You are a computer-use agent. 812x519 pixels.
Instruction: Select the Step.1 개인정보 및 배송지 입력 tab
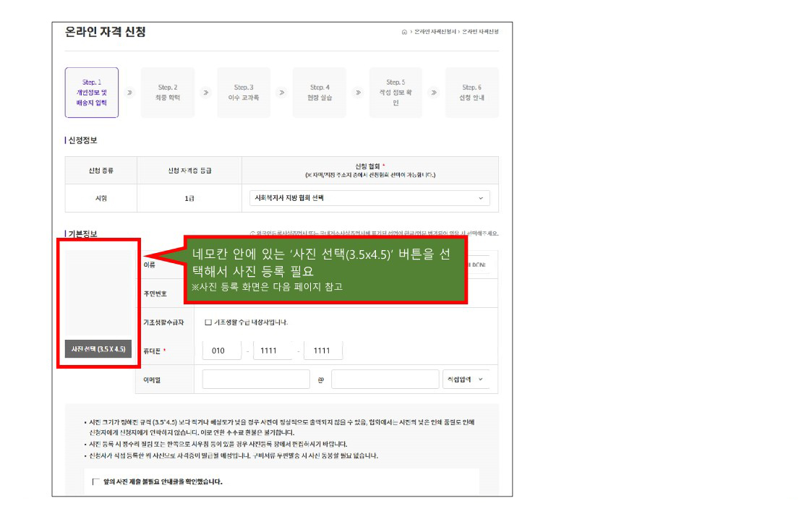92,93
